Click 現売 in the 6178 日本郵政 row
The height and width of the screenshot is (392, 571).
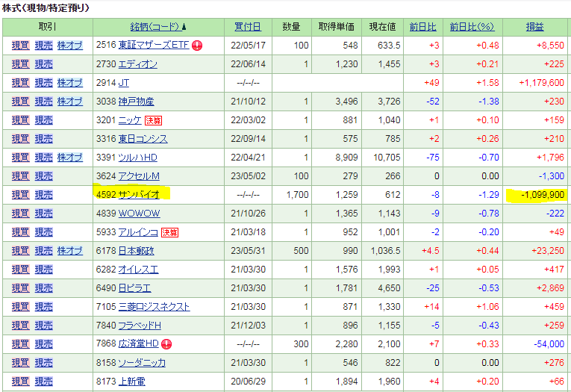click(x=44, y=251)
